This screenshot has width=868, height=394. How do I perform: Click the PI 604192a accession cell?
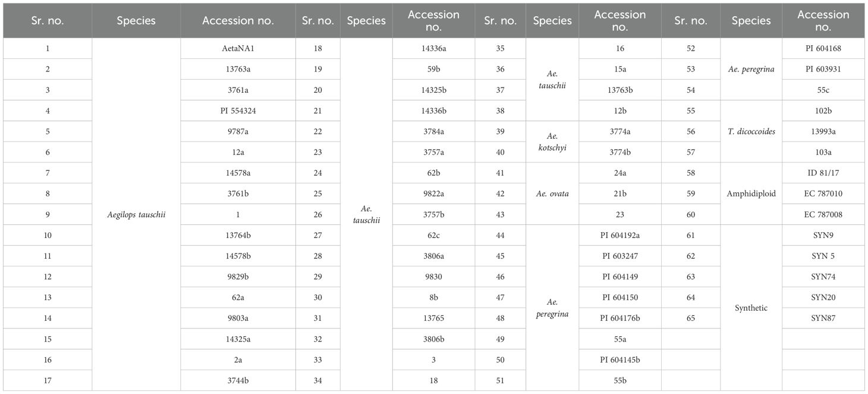620,235
